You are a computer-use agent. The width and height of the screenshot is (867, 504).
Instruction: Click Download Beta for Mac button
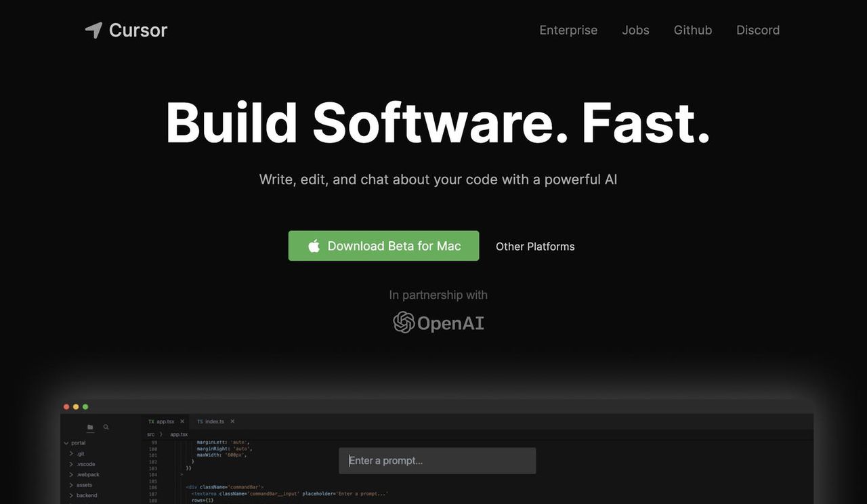click(x=383, y=246)
